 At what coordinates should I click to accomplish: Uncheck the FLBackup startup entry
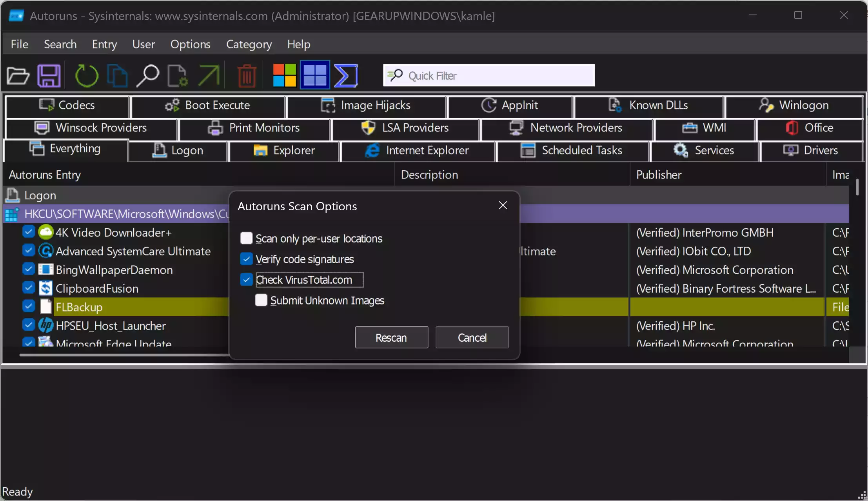click(28, 306)
